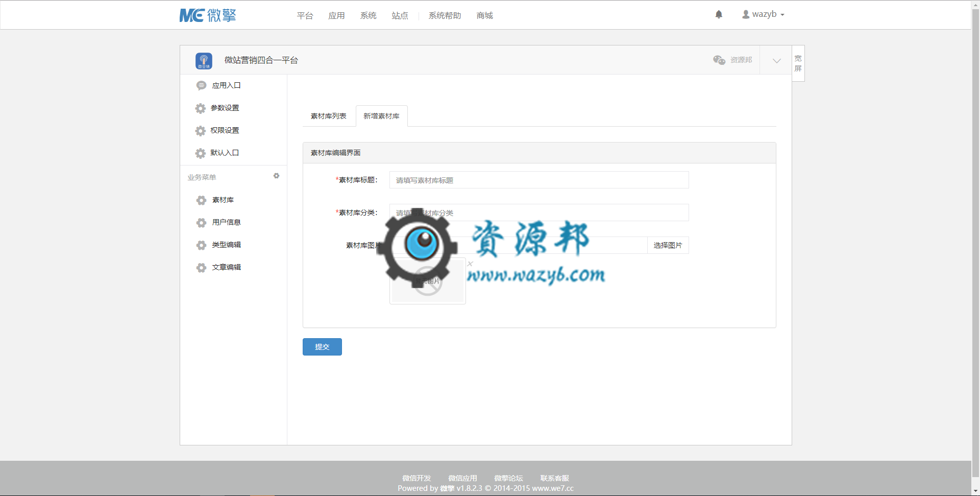This screenshot has width=980, height=496.
Task: Open the 微信开发 footer link
Action: pos(416,478)
